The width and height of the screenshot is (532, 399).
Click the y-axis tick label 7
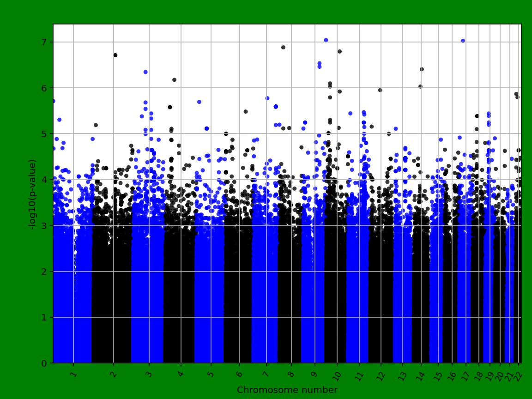[x=45, y=42]
